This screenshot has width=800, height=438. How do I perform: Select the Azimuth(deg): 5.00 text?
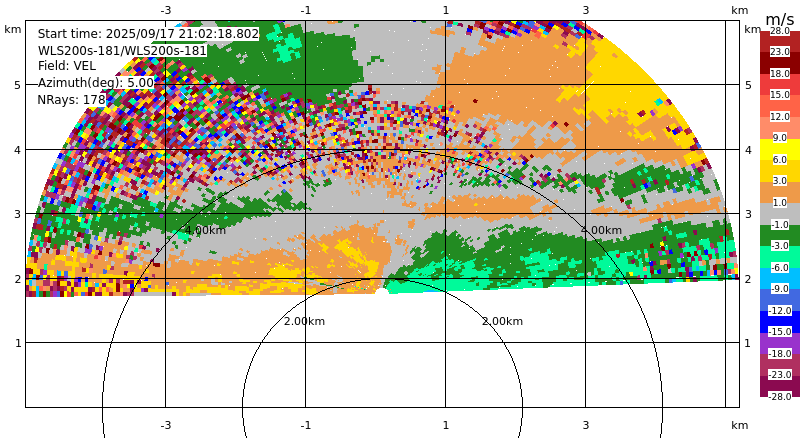(95, 83)
